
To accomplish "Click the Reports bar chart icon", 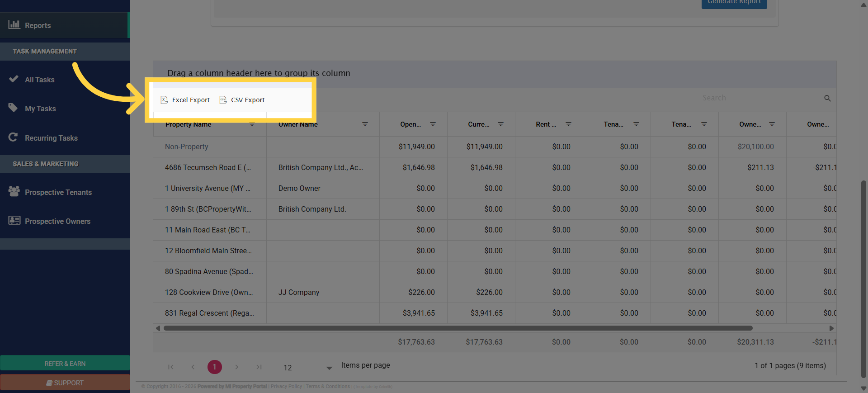I will pyautogui.click(x=14, y=24).
